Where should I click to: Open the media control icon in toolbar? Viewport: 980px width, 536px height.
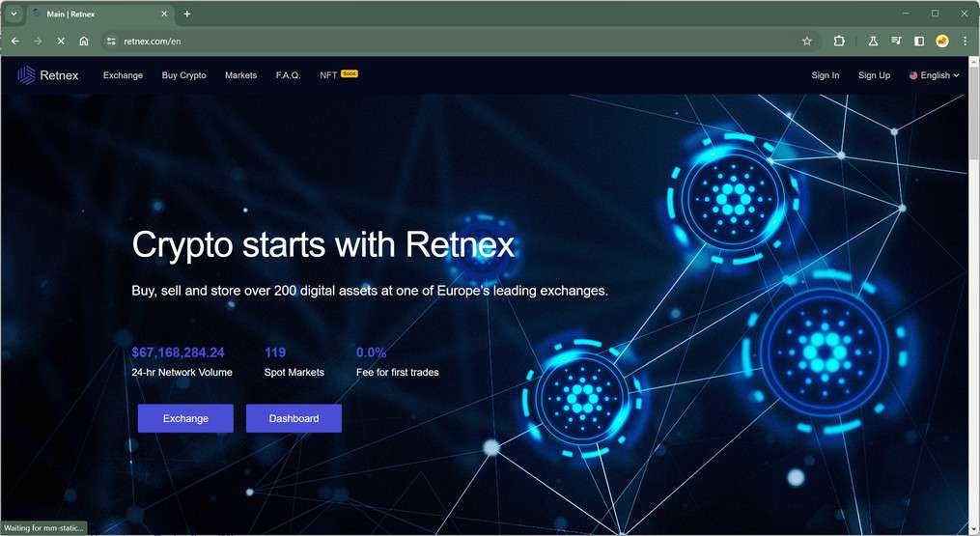[896, 42]
